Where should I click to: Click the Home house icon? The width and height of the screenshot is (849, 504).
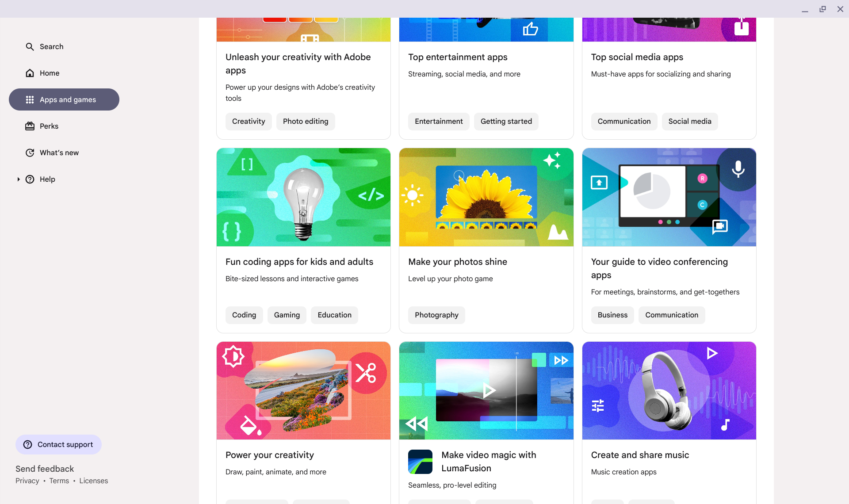point(30,73)
